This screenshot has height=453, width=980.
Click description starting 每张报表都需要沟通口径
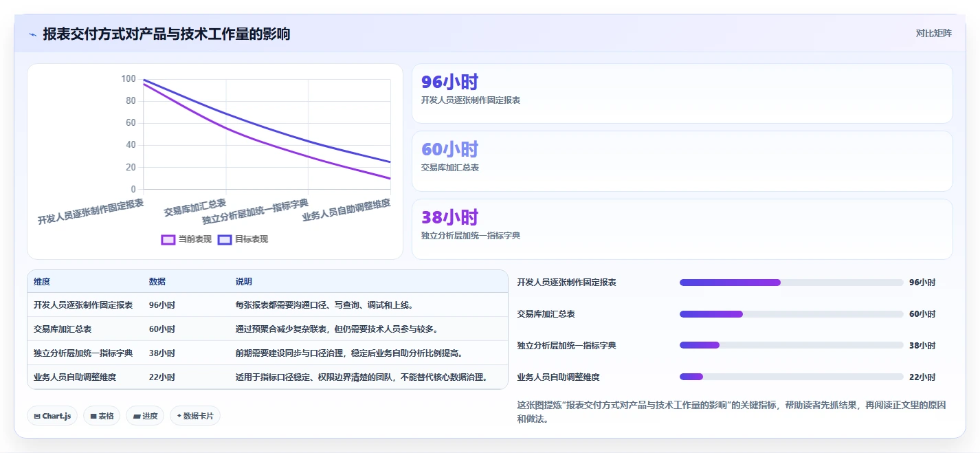[x=324, y=305]
